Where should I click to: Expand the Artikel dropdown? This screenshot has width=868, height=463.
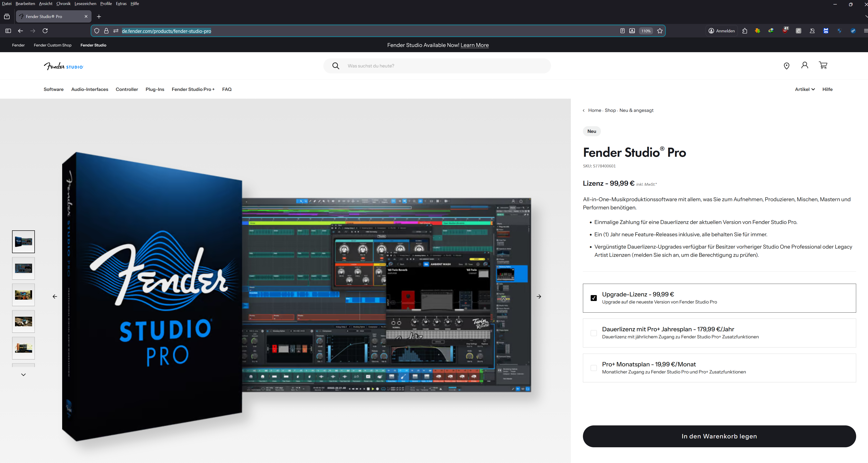805,89
